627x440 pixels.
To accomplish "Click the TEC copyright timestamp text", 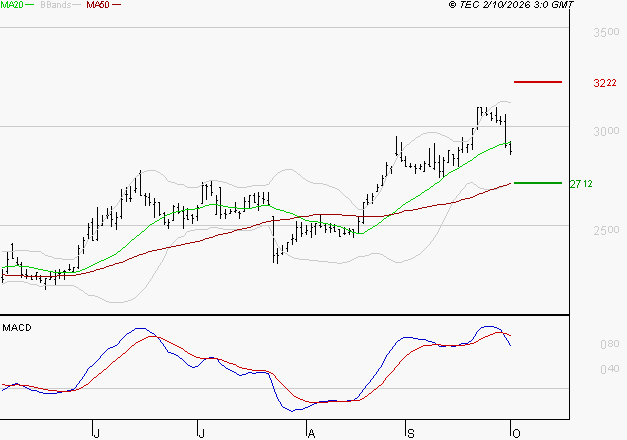I will coord(511,5).
